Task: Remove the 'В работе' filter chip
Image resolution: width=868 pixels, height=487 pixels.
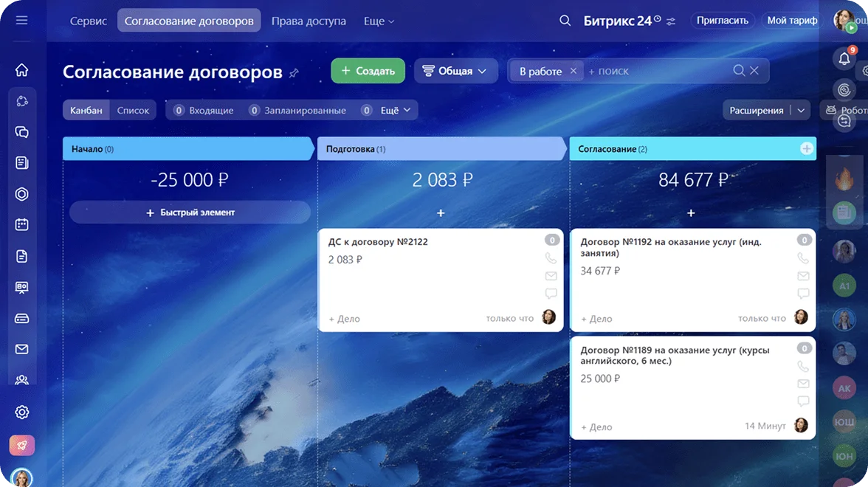Action: 573,71
